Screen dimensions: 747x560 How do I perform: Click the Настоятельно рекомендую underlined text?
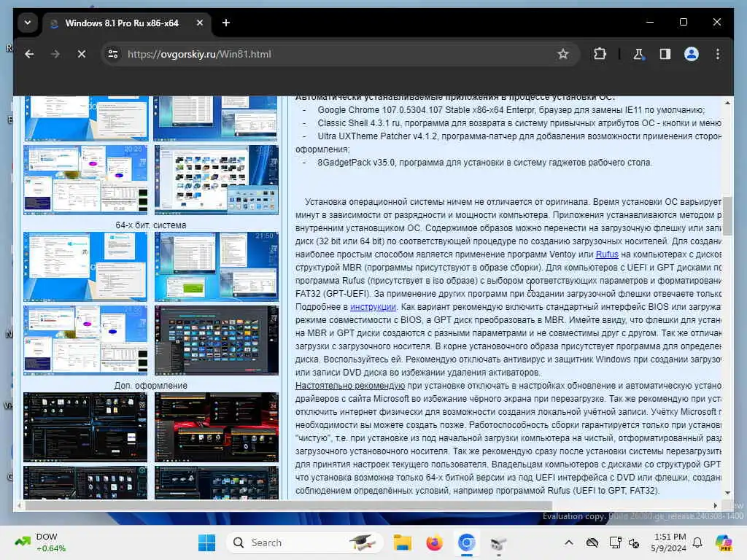click(350, 386)
